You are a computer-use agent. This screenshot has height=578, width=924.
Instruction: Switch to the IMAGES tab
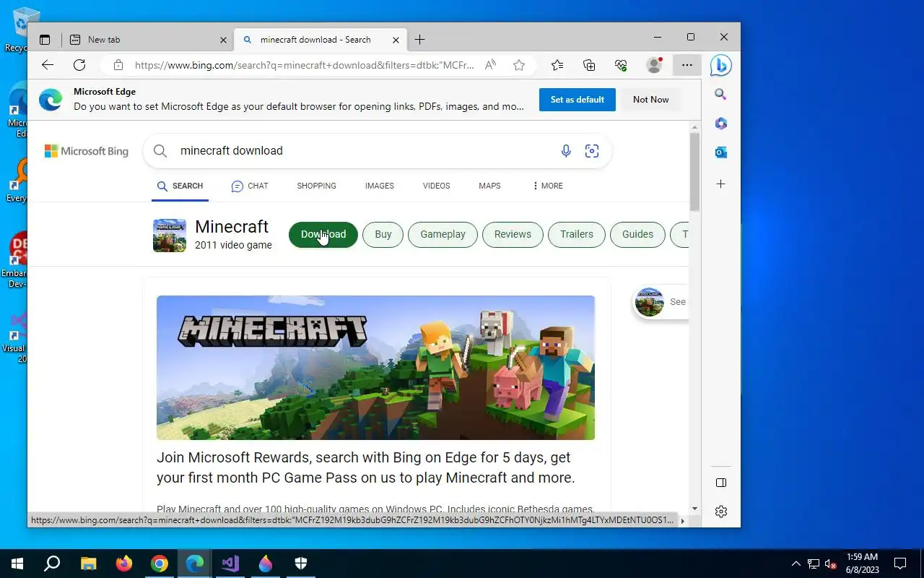pos(379,186)
